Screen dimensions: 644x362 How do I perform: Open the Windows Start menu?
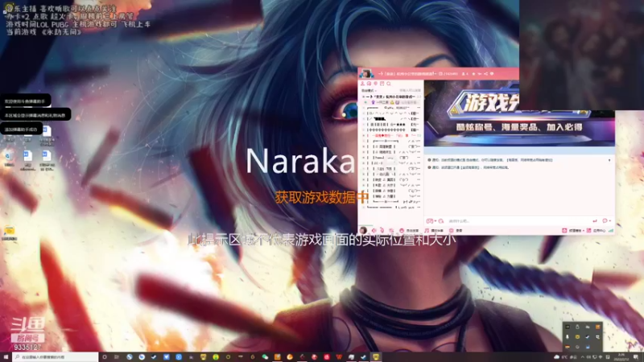tap(6, 357)
